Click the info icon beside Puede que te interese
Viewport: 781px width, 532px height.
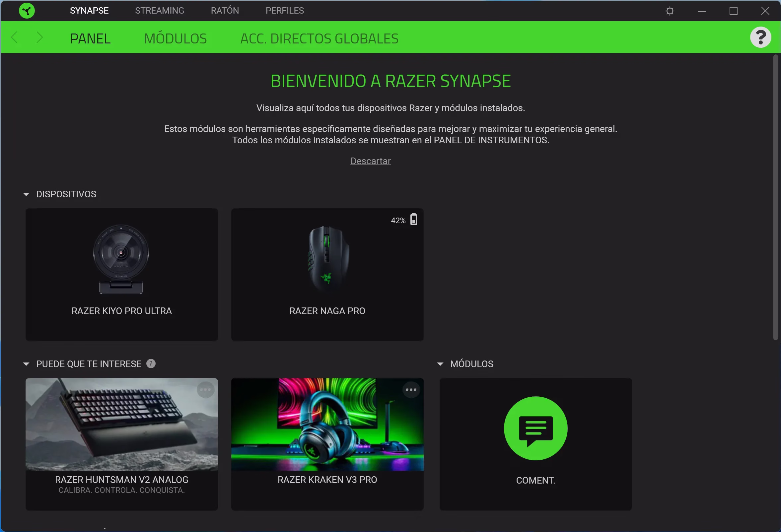coord(151,364)
